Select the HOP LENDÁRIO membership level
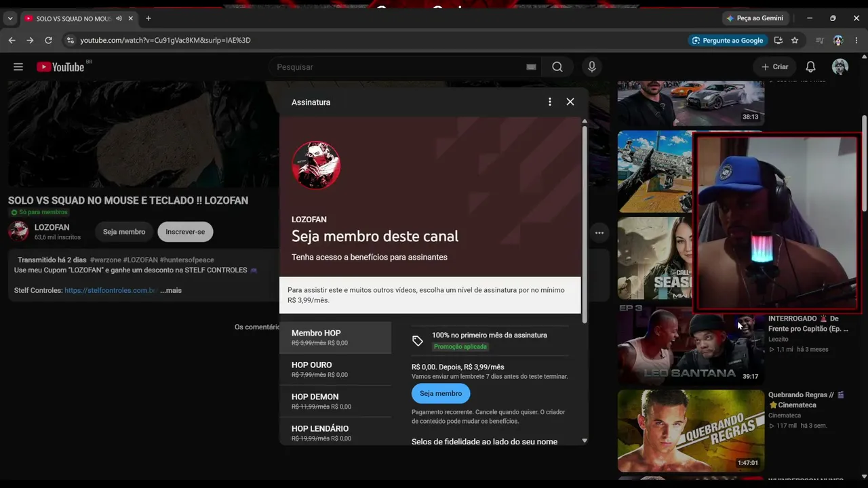868x488 pixels. coord(335,433)
